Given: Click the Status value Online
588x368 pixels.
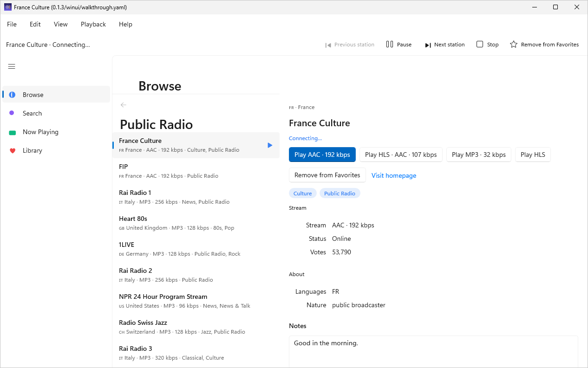Looking at the screenshot, I should coord(341,239).
